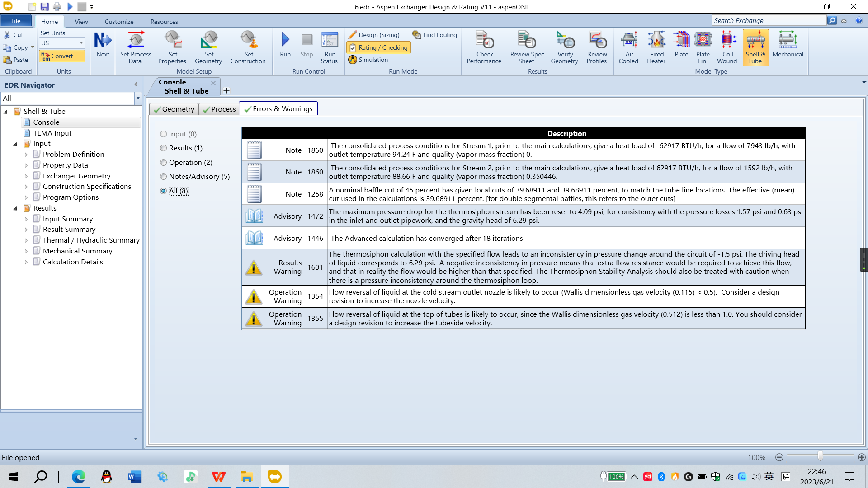Open Verify Geometry

pyautogui.click(x=565, y=47)
